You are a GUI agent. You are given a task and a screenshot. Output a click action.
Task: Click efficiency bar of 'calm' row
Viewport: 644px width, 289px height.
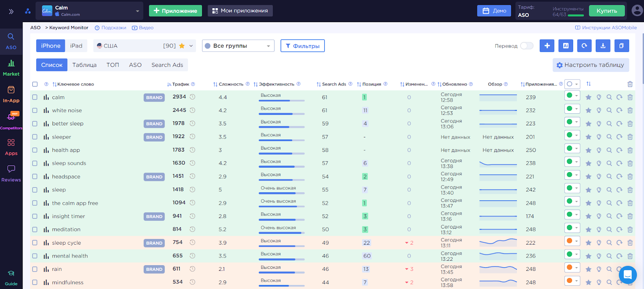click(x=282, y=100)
